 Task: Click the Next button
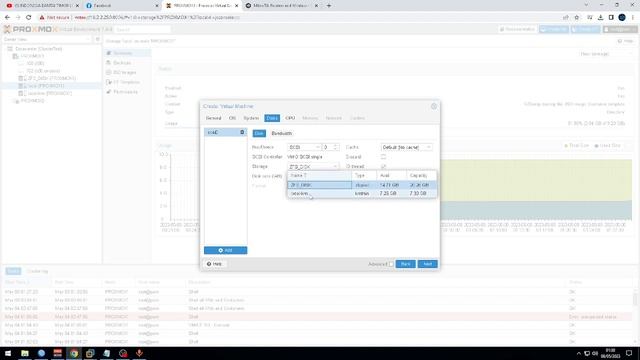(x=427, y=264)
